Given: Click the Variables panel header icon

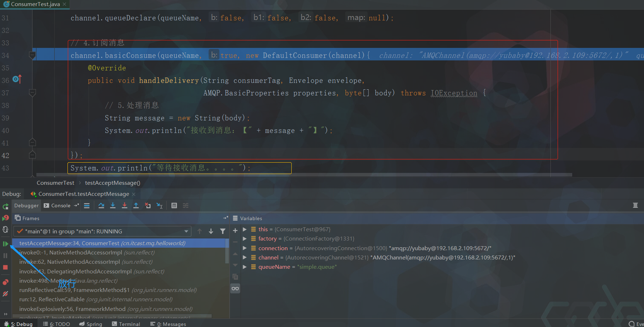Looking at the screenshot, I should (x=235, y=218).
